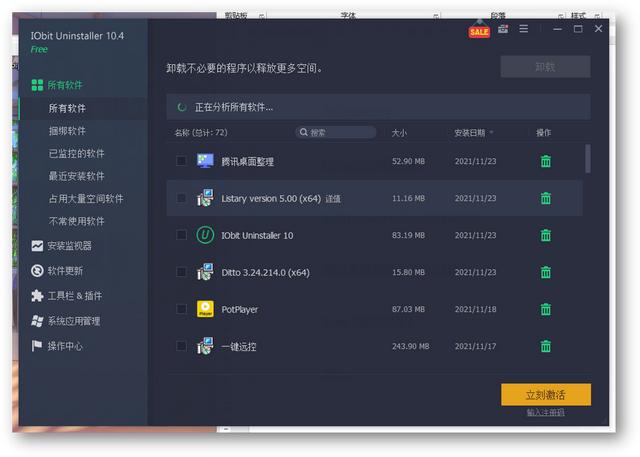Click the 卸载 uninstall button at top
This screenshot has height=457, width=640.
[545, 67]
